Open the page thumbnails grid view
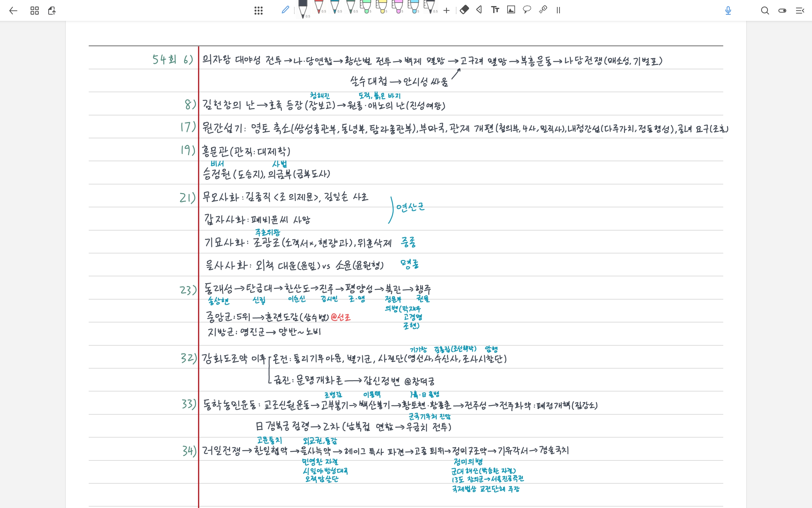 [x=35, y=11]
